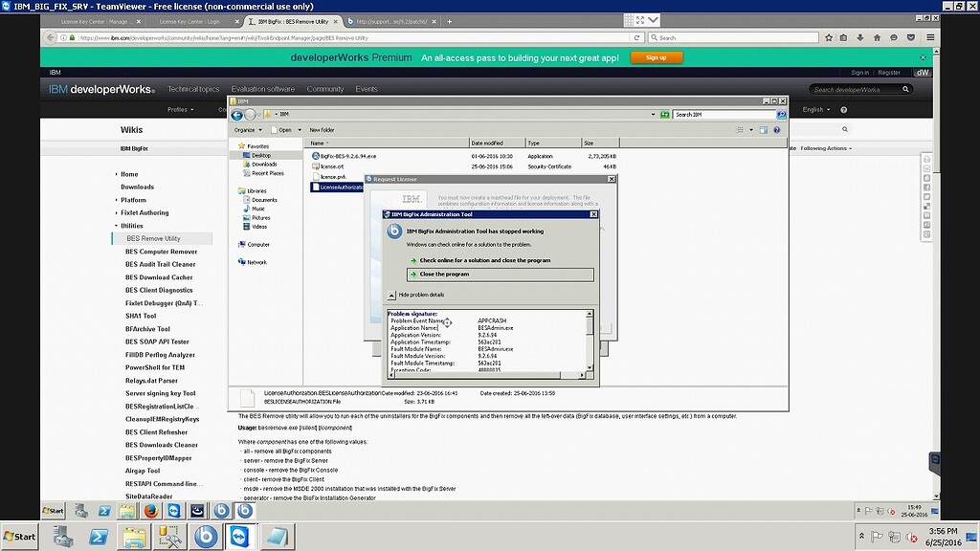This screenshot has height=551, width=980.
Task: Click the orange Sign up button
Action: tap(656, 57)
